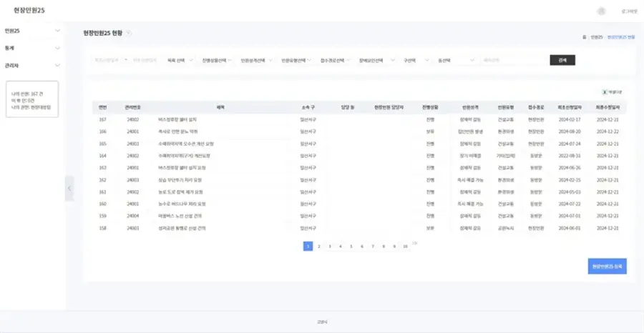Click the Excel icon for 엑셀다운
644x333 pixels.
point(605,92)
